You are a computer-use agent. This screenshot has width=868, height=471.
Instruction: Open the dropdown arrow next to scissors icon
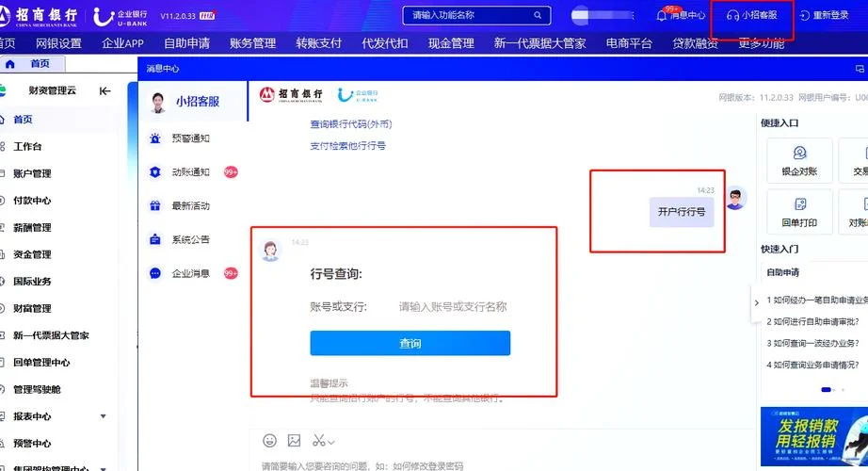pyautogui.click(x=331, y=442)
